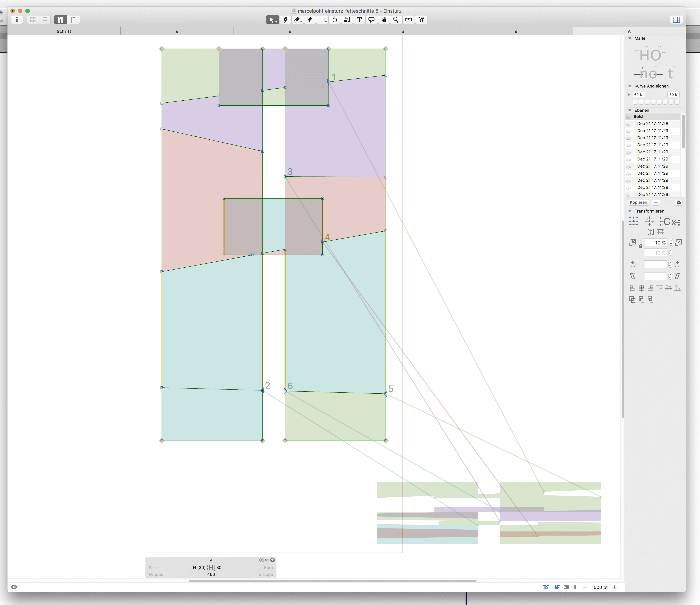The width and height of the screenshot is (700, 605).
Task: Apply subtract boolean operation
Action: pyautogui.click(x=642, y=299)
